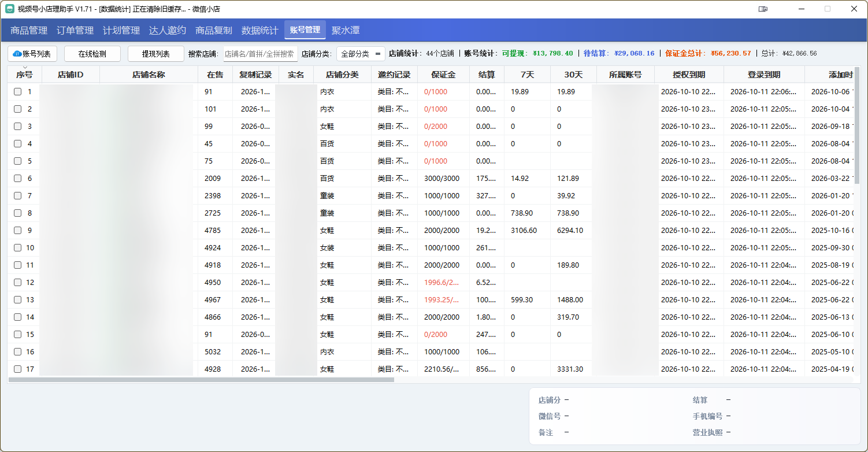This screenshot has height=452, width=868.
Task: Enable the checkbox on row 13
Action: (x=18, y=299)
